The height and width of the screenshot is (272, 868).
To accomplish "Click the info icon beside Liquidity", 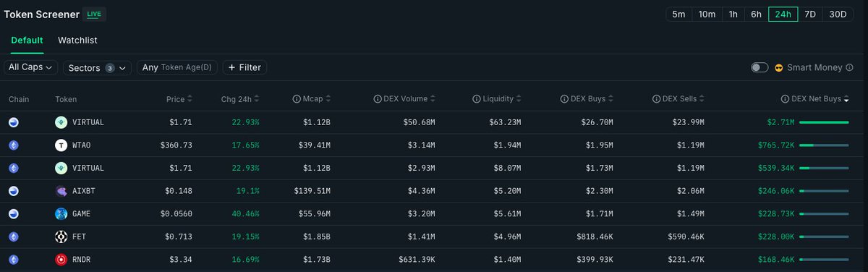I will (x=476, y=99).
